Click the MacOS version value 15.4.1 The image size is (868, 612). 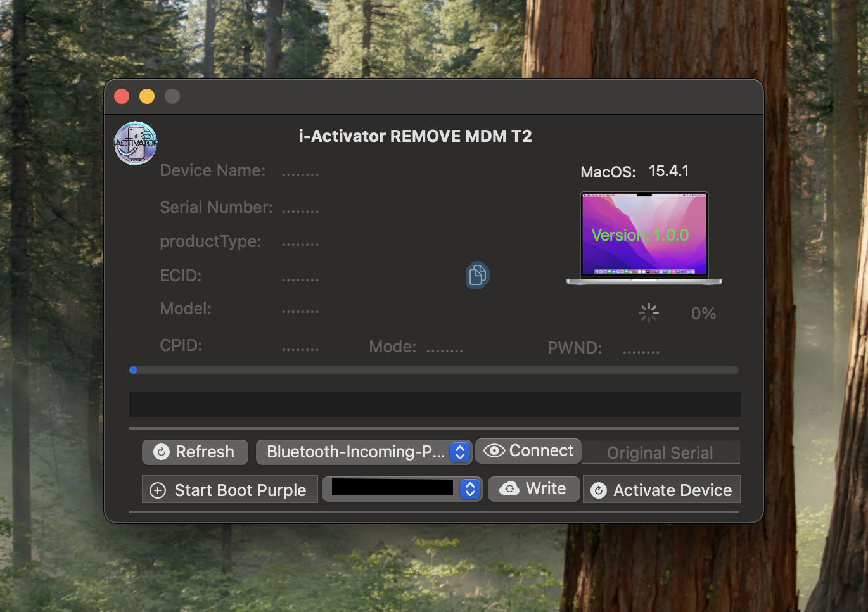(x=669, y=171)
